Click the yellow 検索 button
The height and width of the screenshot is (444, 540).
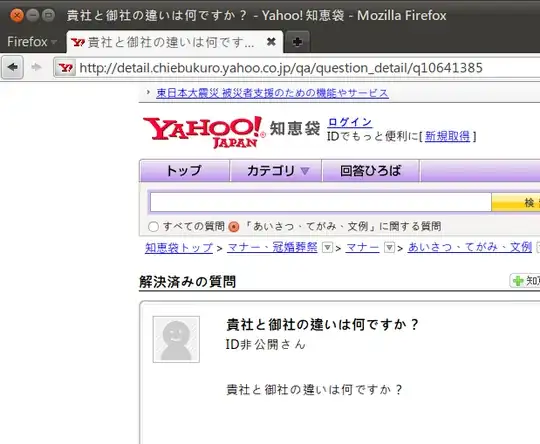(x=516, y=202)
